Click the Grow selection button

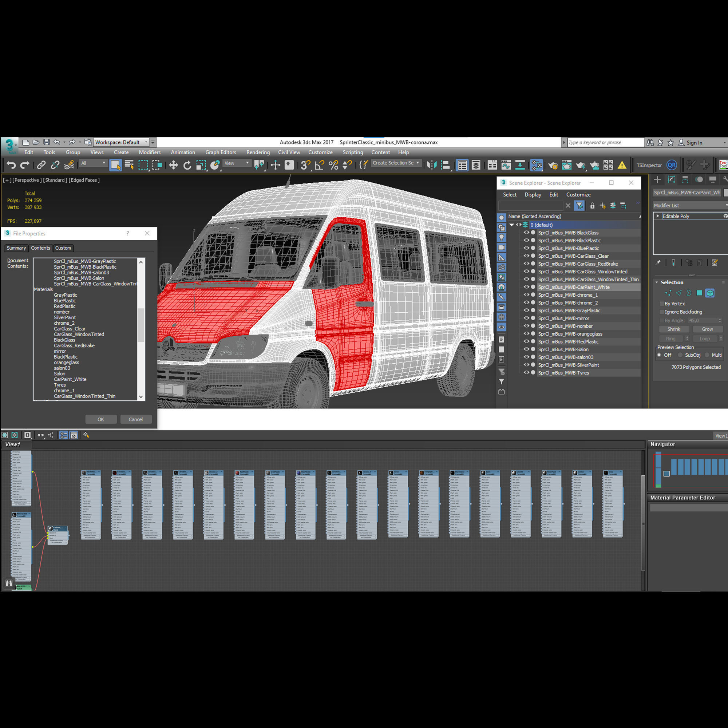point(707,329)
